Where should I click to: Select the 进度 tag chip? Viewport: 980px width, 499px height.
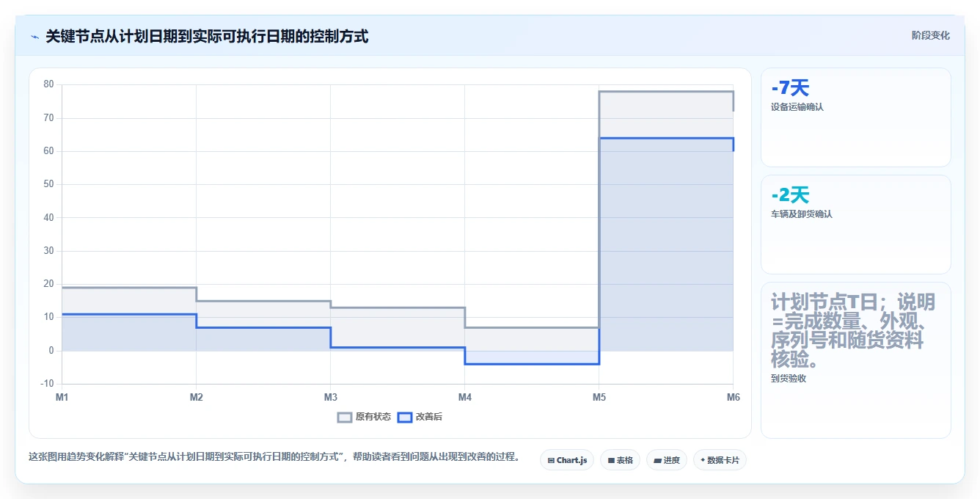(667, 460)
